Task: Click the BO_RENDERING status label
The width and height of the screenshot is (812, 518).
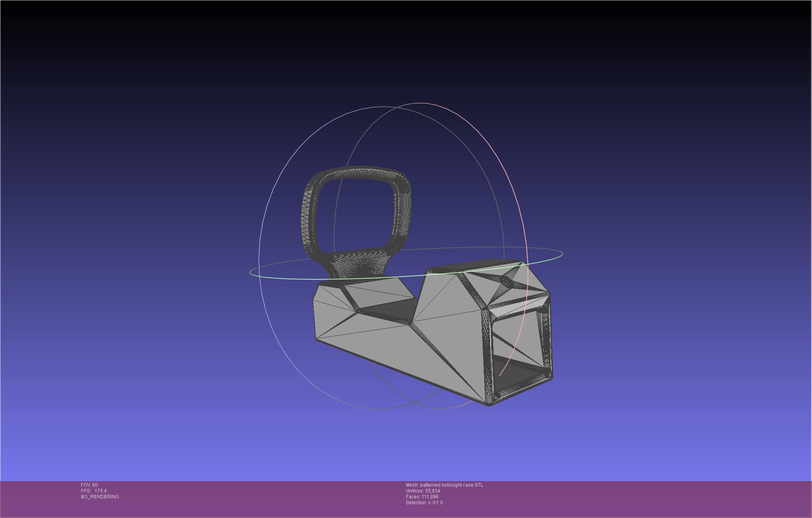Action: pos(100,497)
